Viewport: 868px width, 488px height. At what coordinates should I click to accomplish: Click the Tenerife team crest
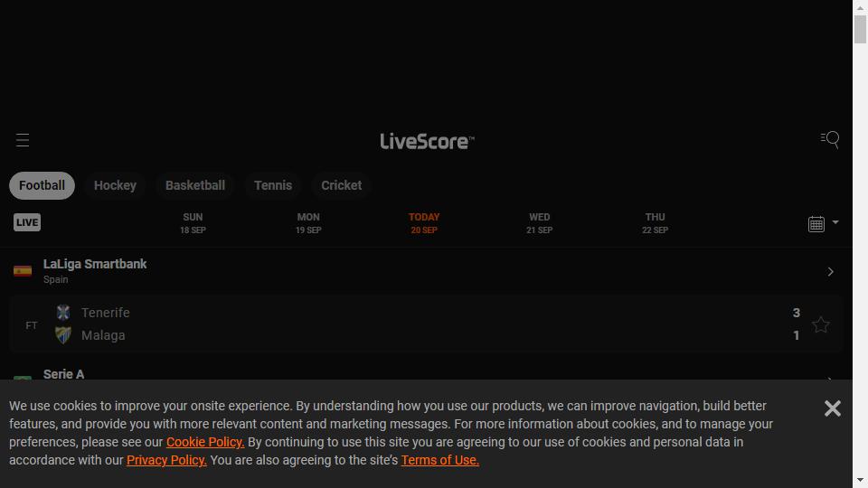tap(63, 313)
